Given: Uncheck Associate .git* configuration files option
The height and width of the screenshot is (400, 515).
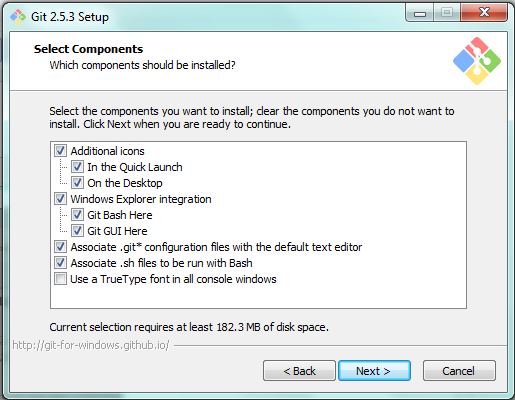Looking at the screenshot, I should [x=60, y=247].
